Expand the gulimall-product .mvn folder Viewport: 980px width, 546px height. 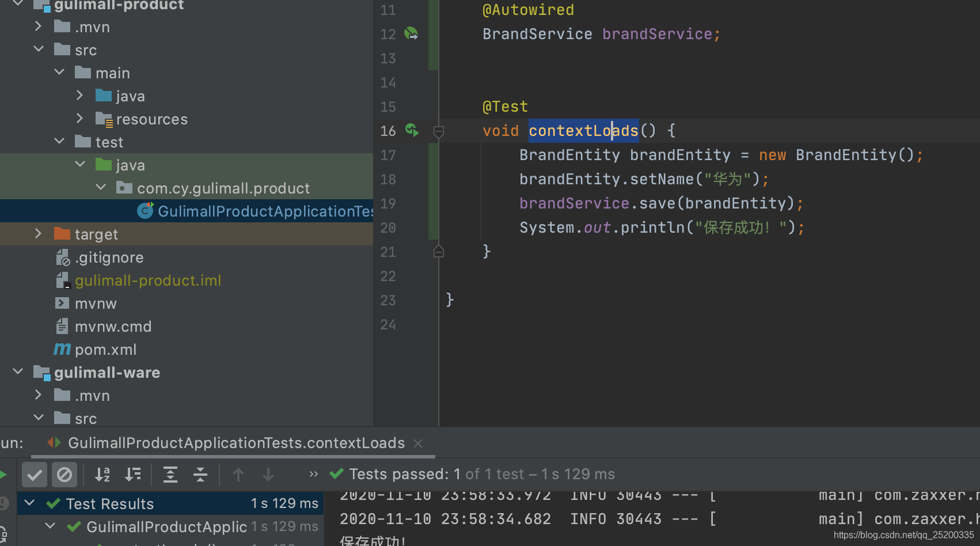(39, 26)
